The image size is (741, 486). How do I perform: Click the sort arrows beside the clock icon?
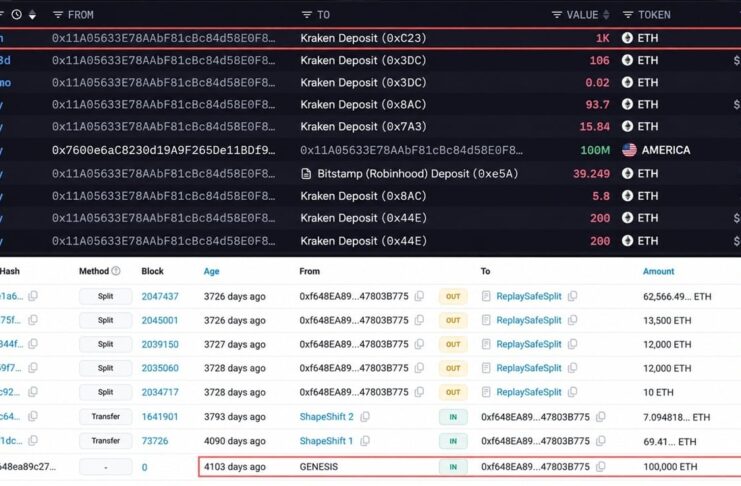(32, 15)
